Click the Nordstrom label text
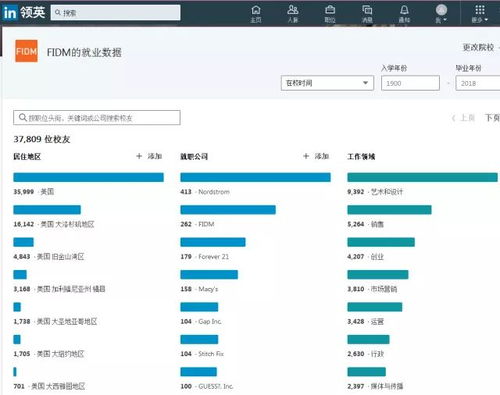This screenshot has height=395, width=500. (214, 192)
